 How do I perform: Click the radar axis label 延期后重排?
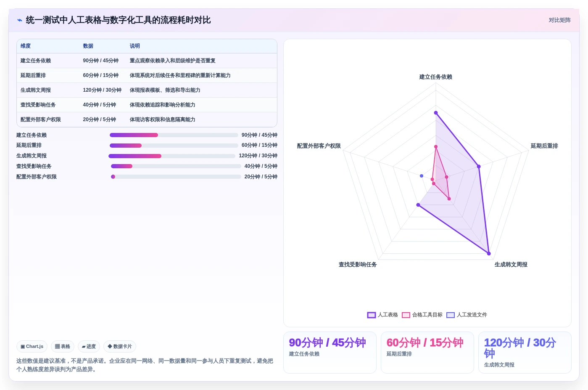tap(544, 146)
